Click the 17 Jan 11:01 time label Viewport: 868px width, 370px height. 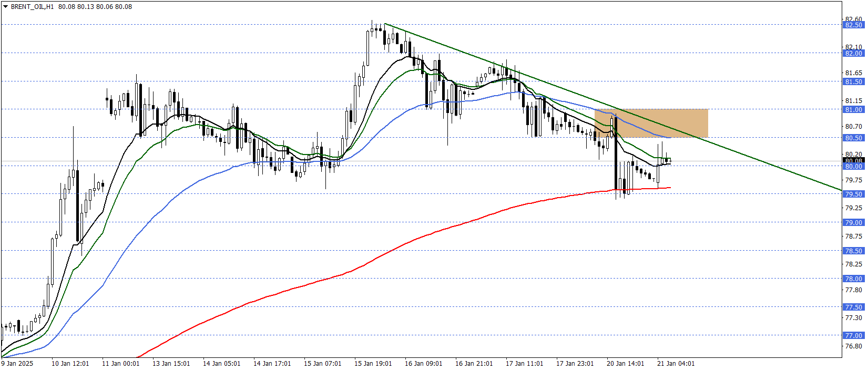point(524,363)
